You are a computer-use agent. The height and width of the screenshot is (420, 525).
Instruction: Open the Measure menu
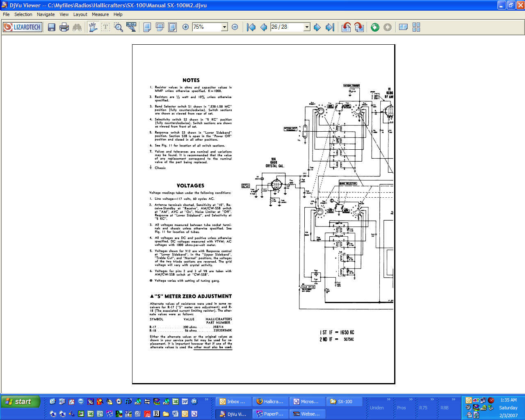[x=100, y=14]
